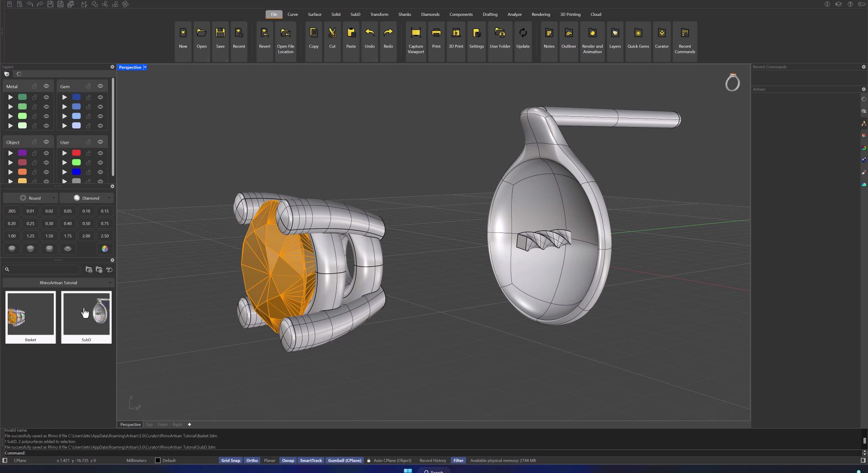Open the Curator tool
Viewport: 868px width, 473px height.
pyautogui.click(x=661, y=33)
